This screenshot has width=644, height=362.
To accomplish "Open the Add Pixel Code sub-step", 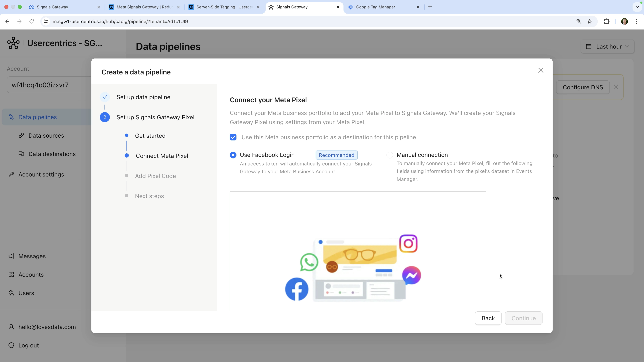I will pyautogui.click(x=155, y=176).
